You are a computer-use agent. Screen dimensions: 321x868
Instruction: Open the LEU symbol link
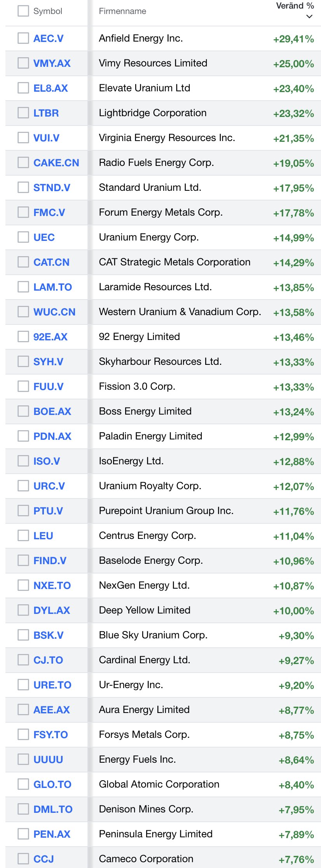point(43,536)
